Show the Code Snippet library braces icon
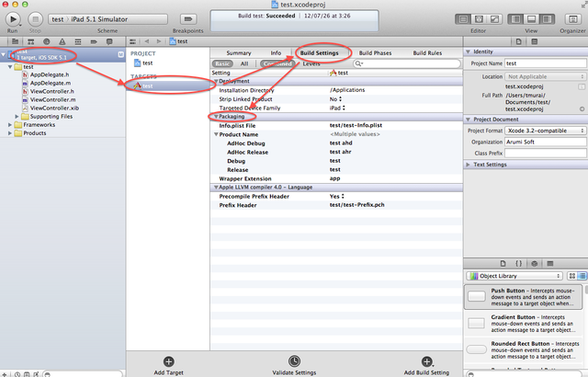588x377 pixels. click(518, 263)
